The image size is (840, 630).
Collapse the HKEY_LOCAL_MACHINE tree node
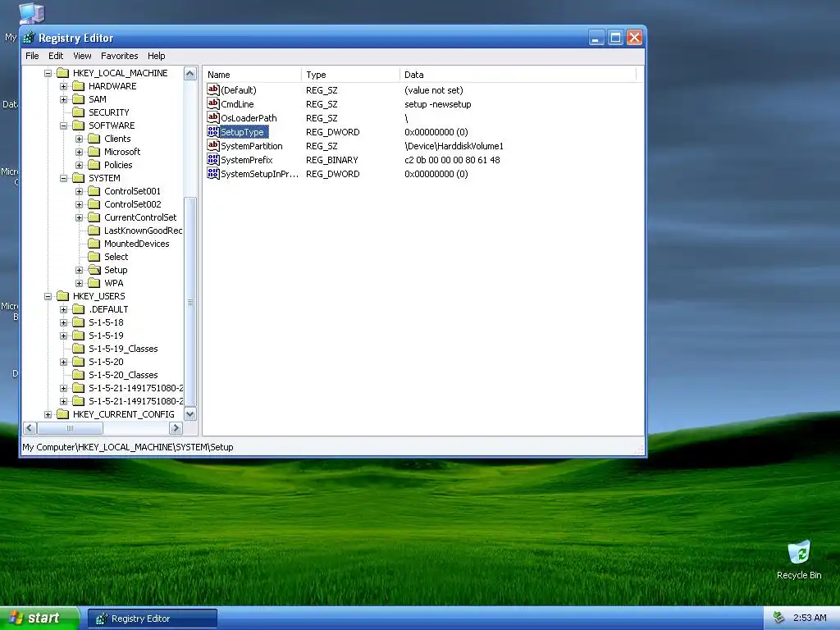(x=48, y=73)
